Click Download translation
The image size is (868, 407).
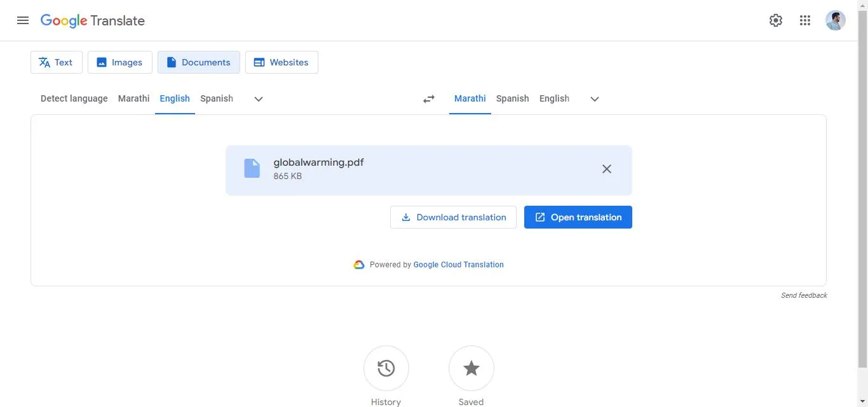click(x=453, y=217)
